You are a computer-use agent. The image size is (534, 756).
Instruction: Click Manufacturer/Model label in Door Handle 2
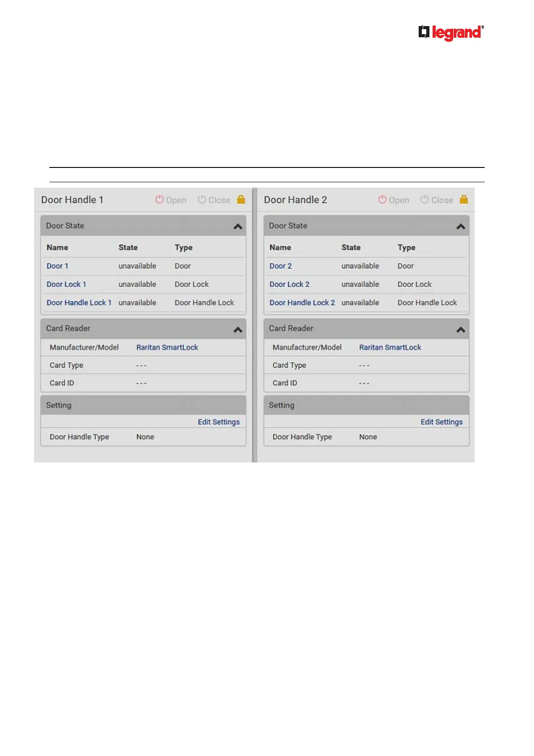point(307,347)
